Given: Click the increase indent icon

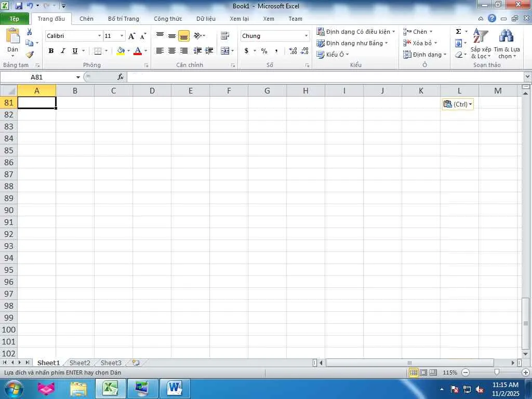Looking at the screenshot, I should 209,51.
